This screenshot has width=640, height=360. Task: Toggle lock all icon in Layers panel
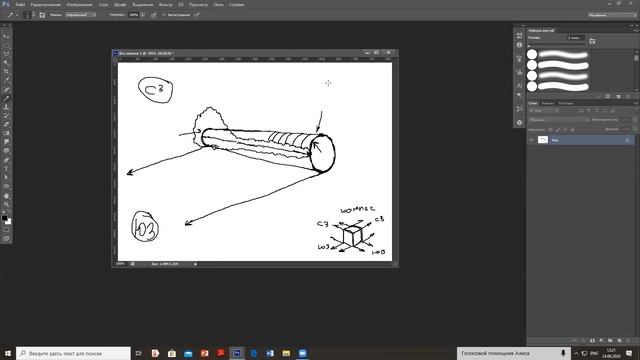tap(572, 129)
